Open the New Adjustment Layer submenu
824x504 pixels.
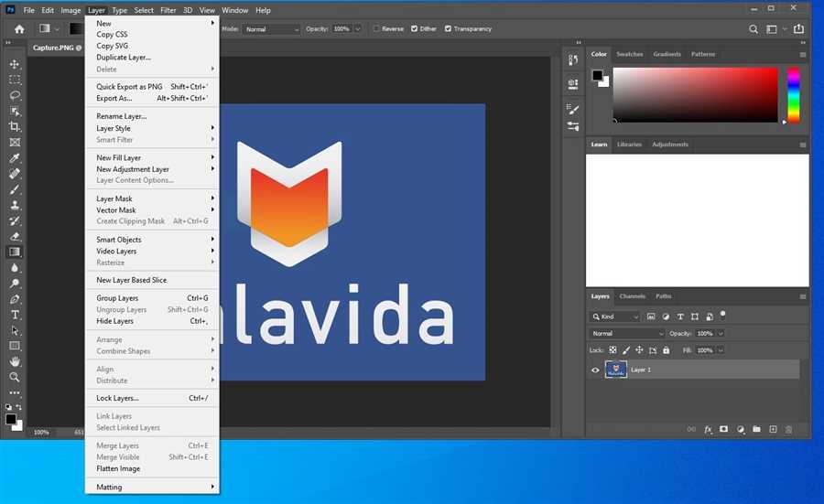[x=152, y=169]
